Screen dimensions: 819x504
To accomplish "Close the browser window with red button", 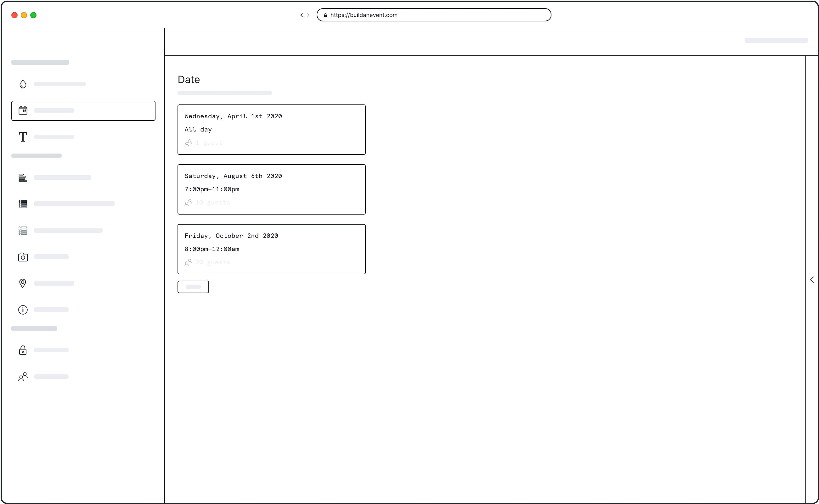I will (x=14, y=15).
